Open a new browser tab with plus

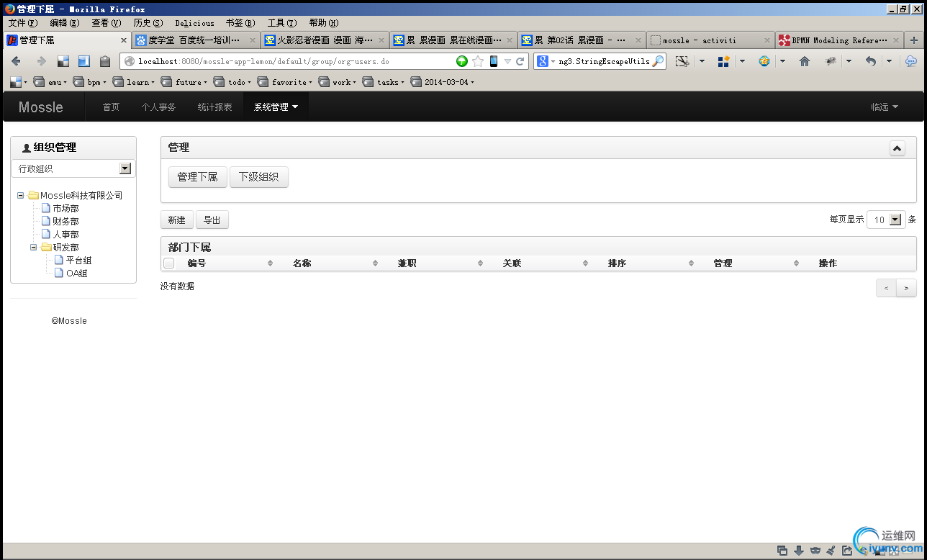(915, 40)
